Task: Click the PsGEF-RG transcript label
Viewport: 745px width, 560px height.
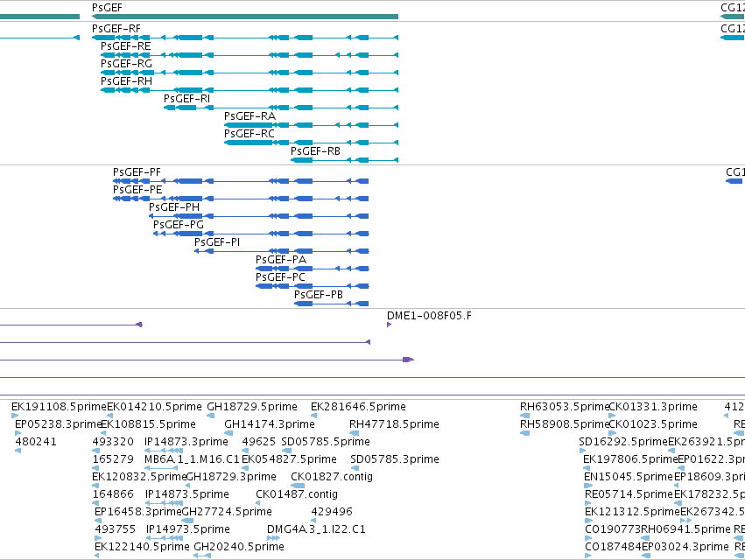Action: [126, 64]
